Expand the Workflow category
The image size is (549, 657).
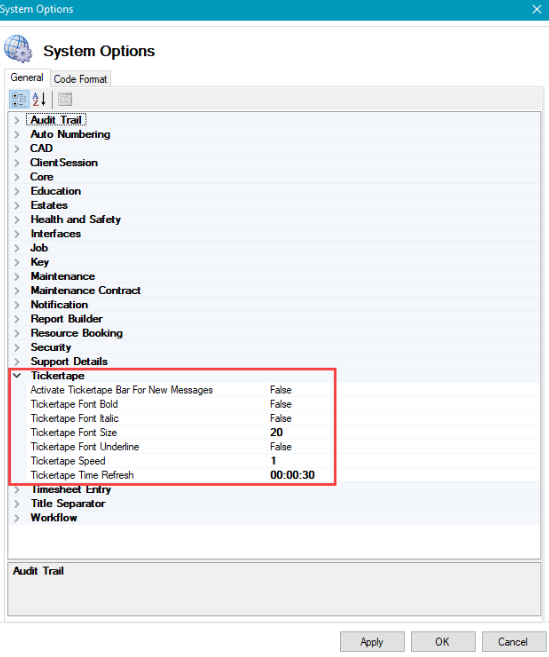pos(17,518)
